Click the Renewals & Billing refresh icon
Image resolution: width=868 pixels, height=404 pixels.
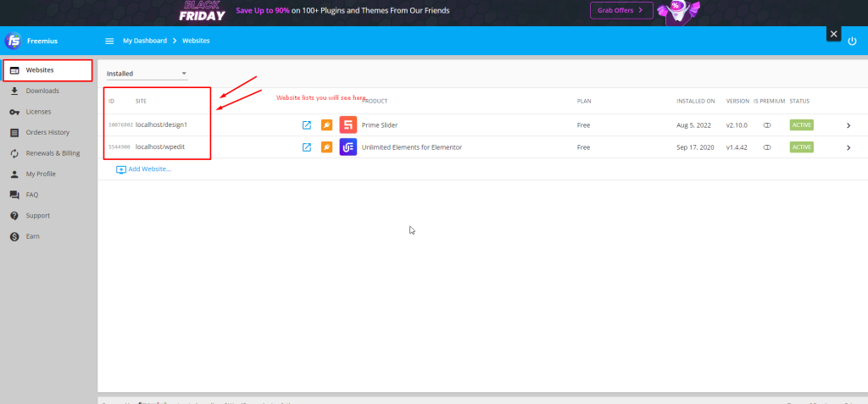15,153
